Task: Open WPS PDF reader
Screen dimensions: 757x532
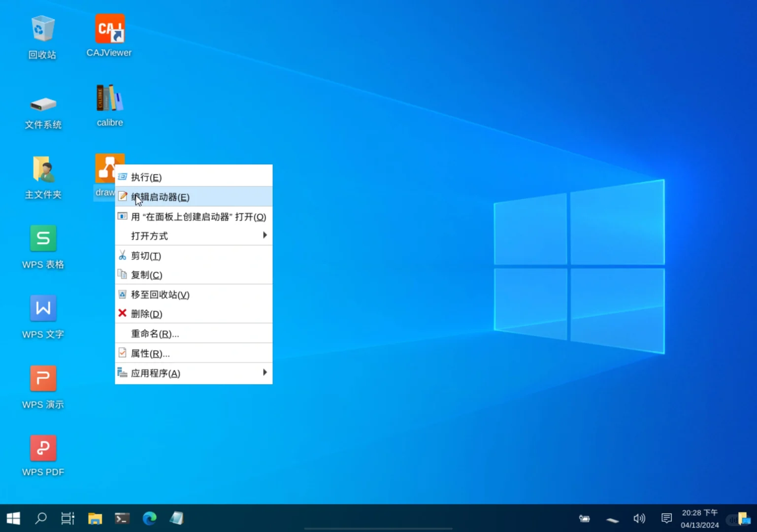Action: pyautogui.click(x=43, y=448)
